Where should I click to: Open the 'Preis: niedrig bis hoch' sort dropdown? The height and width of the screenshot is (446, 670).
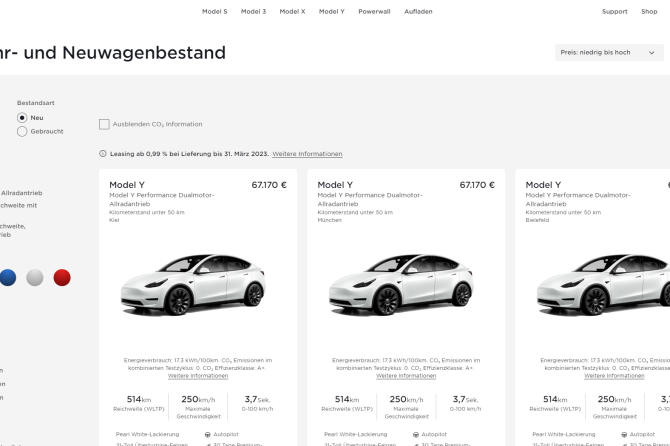tap(609, 53)
